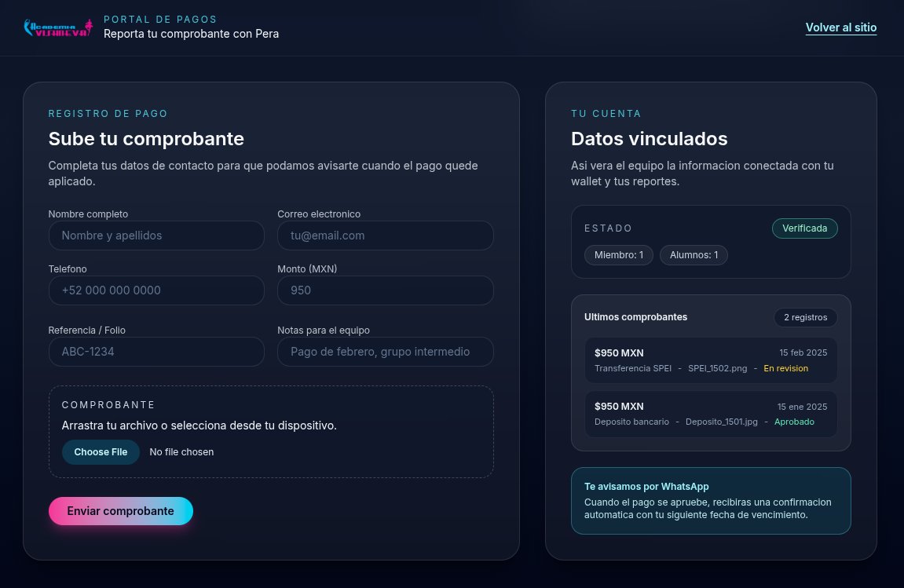Image resolution: width=904 pixels, height=588 pixels.
Task: Focus the Nombre completo input field
Action: (x=156, y=236)
